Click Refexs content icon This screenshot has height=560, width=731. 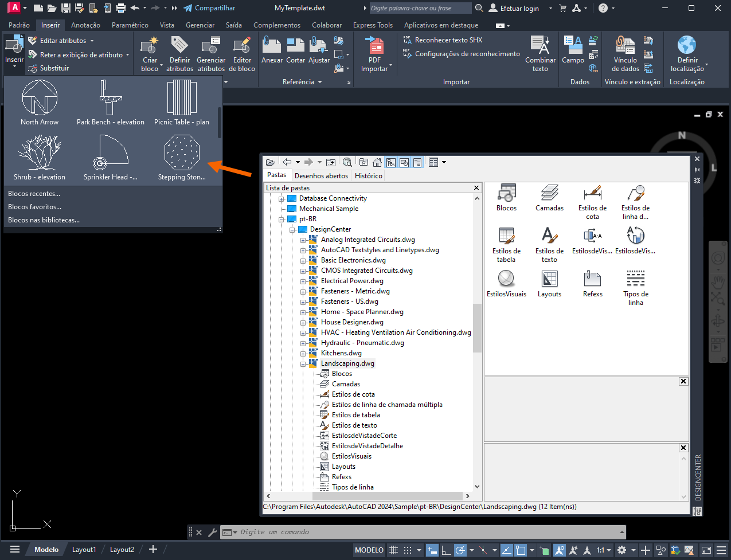coord(592,284)
